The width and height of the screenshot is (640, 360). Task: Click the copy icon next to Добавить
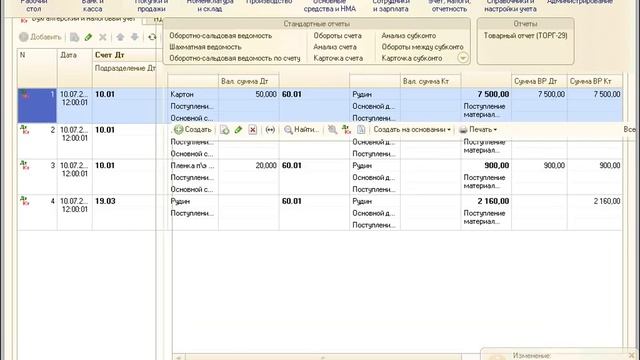pos(74,37)
